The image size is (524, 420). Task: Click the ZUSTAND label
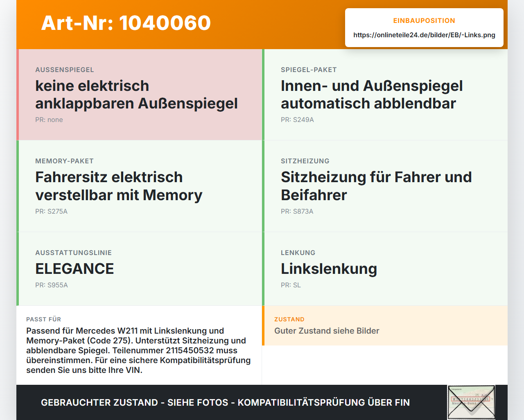[x=289, y=319]
